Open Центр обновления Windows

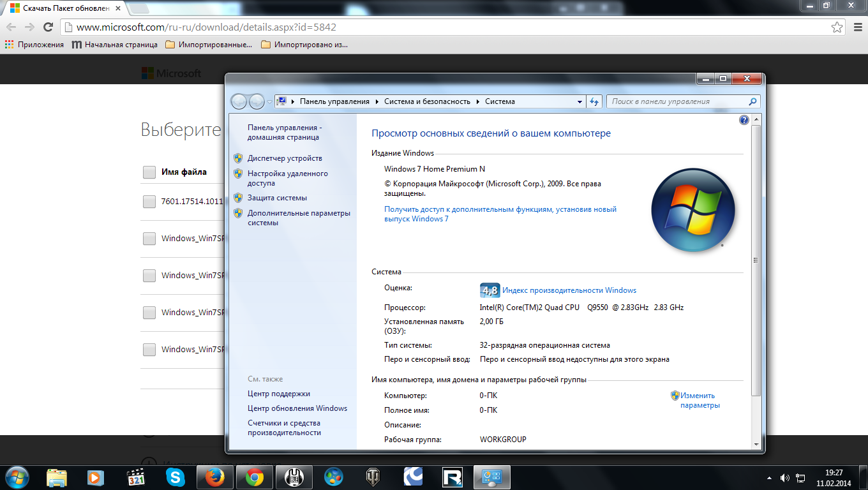click(297, 408)
